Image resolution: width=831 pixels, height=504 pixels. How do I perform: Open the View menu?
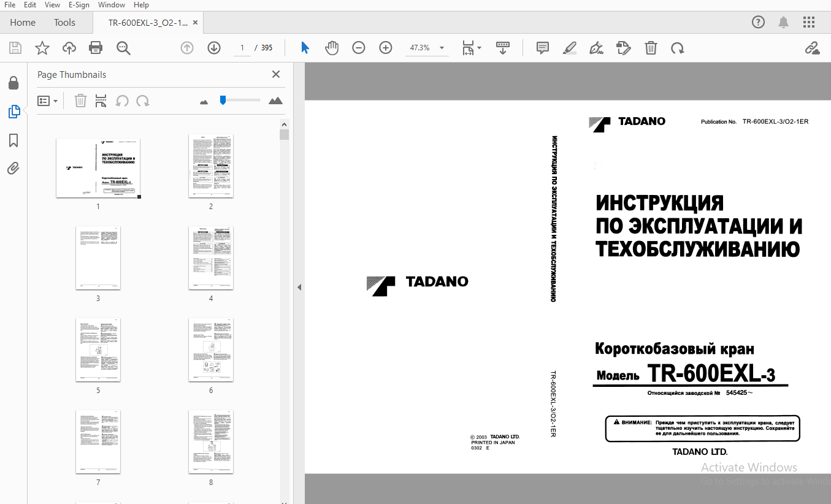[x=52, y=5]
